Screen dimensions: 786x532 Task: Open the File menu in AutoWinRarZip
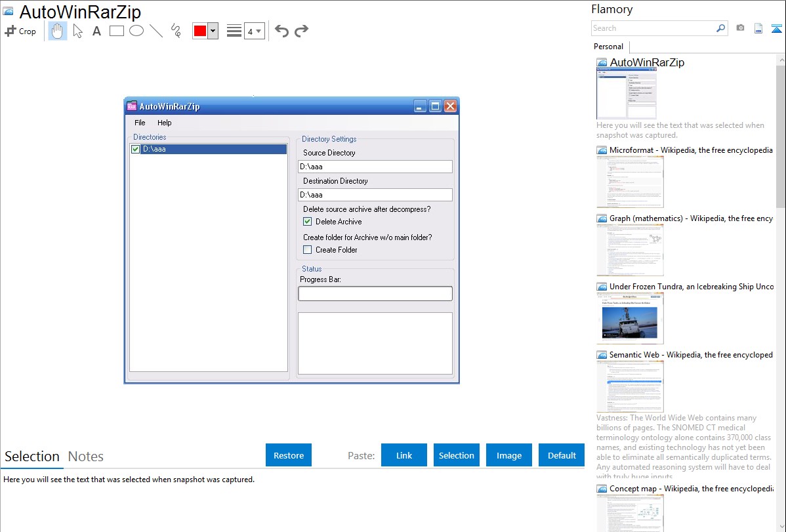coord(140,123)
